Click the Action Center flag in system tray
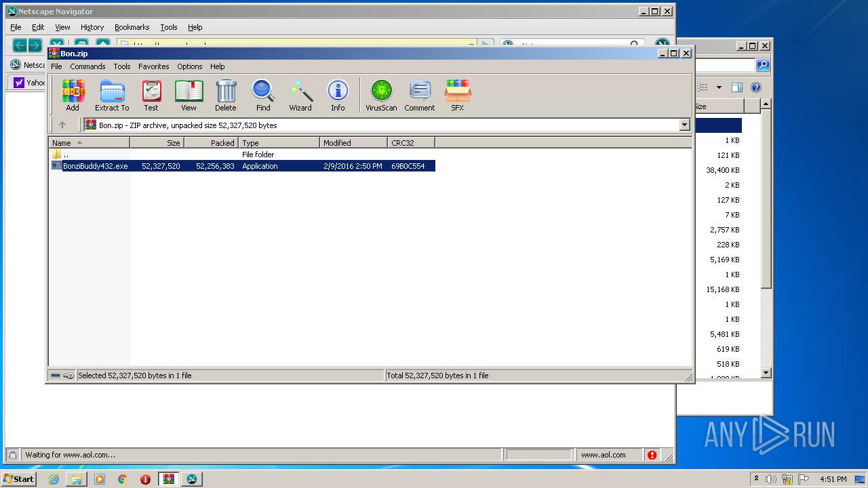The image size is (868, 488). point(804,479)
